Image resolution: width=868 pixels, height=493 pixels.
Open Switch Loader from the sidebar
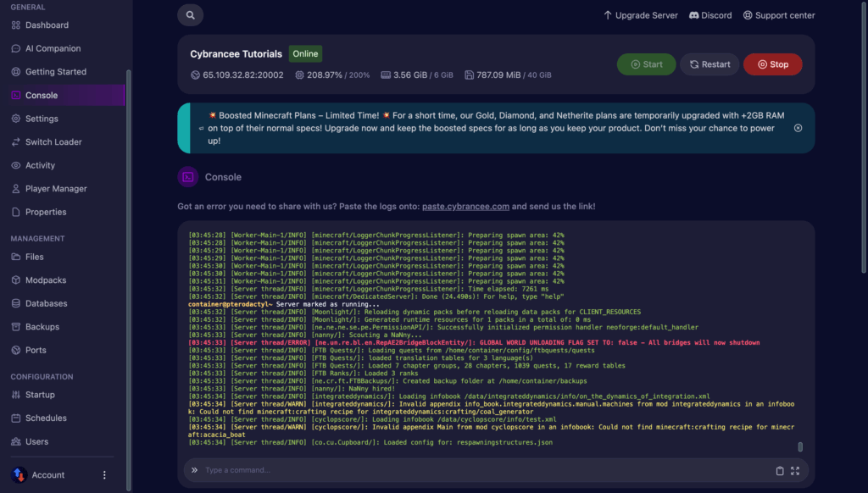pos(53,141)
